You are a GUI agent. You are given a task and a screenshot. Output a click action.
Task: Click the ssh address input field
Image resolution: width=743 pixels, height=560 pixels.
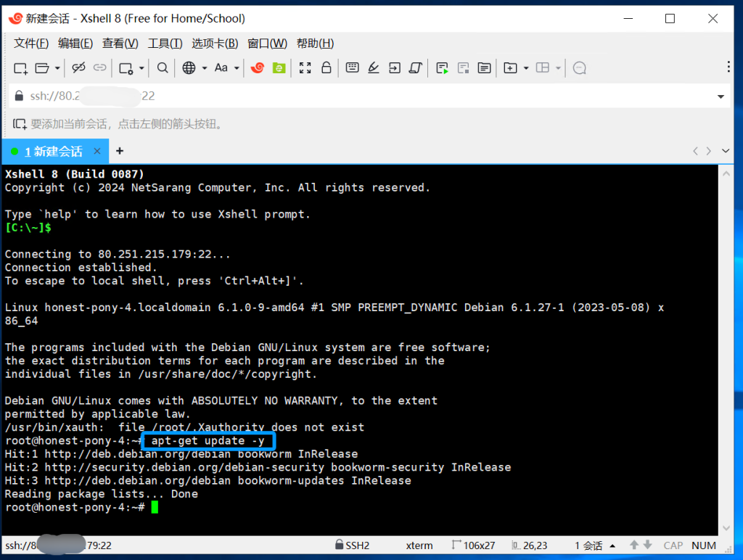(363, 96)
